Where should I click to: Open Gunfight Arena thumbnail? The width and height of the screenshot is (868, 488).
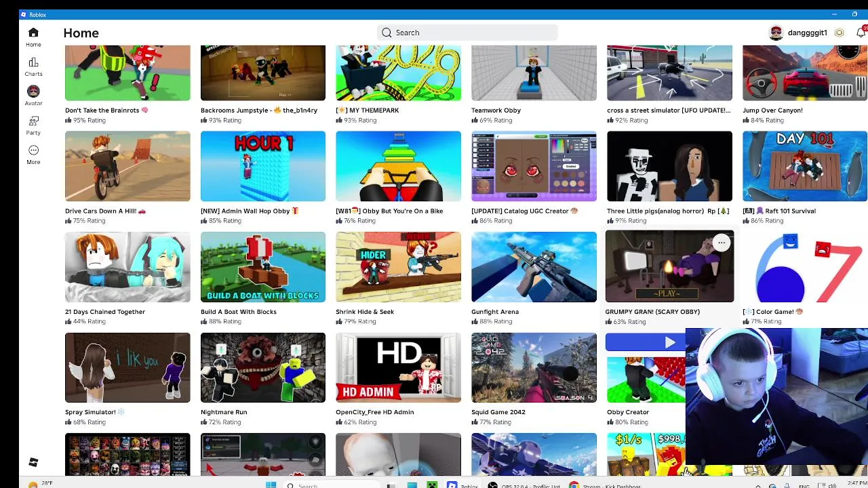click(x=534, y=267)
